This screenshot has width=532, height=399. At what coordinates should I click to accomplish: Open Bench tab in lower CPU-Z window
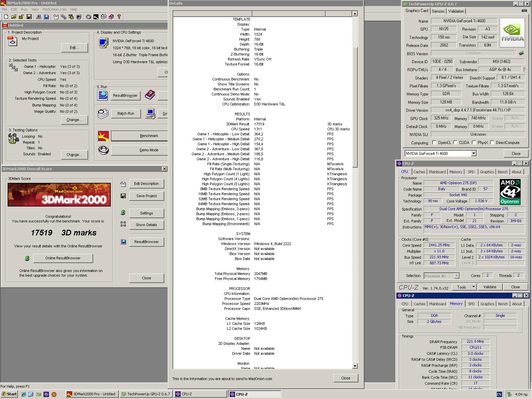(x=503, y=304)
